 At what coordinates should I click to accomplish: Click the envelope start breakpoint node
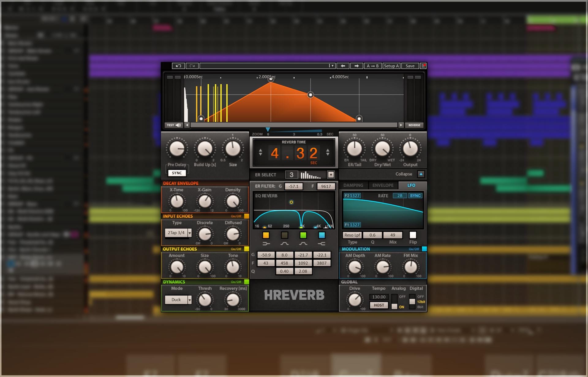pyautogui.click(x=201, y=118)
